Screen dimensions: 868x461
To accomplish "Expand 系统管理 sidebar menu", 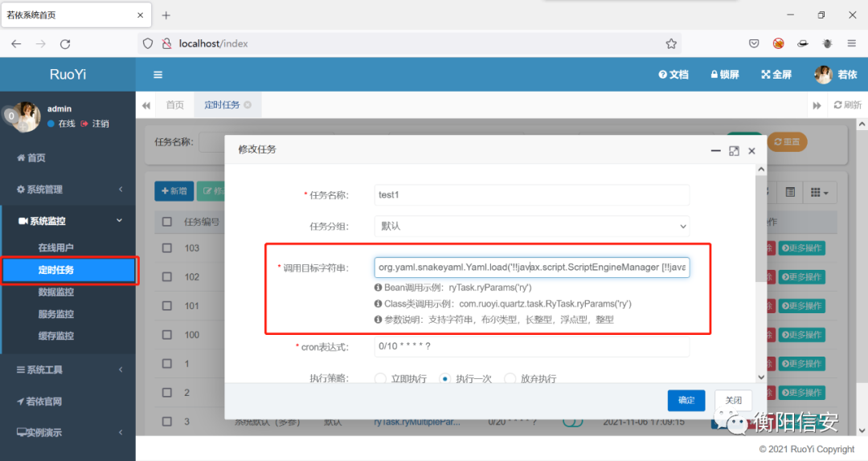I will [68, 190].
